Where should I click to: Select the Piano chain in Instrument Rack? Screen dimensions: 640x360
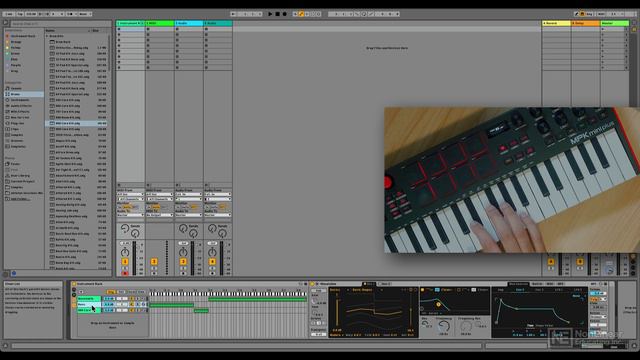pyautogui.click(x=89, y=304)
